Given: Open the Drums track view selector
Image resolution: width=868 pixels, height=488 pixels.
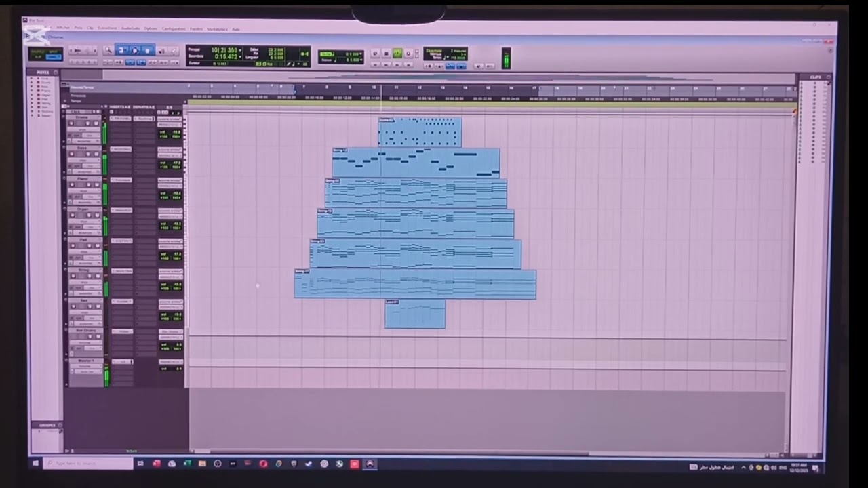Looking at the screenshot, I should (83, 129).
